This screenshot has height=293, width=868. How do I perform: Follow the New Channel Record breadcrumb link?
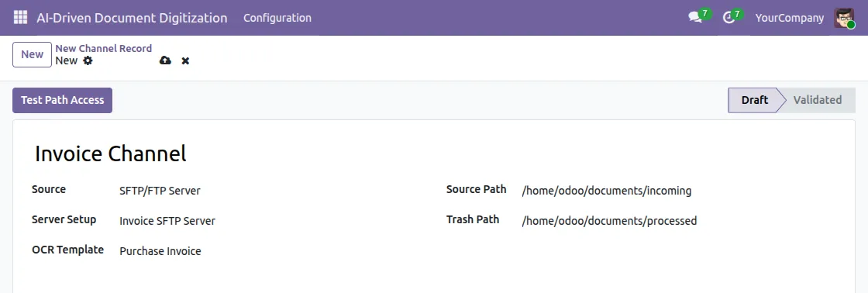104,48
